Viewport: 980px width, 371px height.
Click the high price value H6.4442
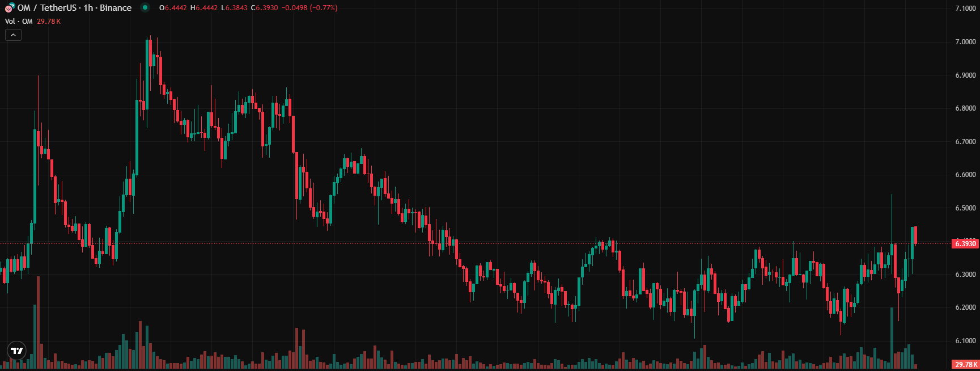coord(203,8)
